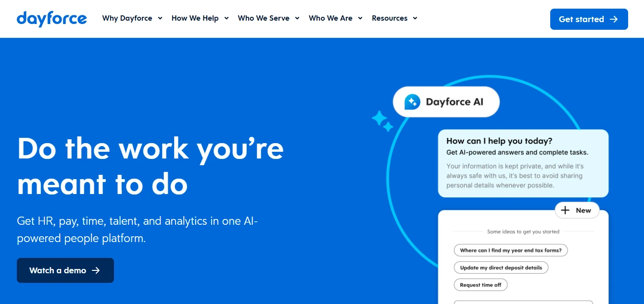Click the 'Do the work you're meant to do' headline

[x=150, y=166]
